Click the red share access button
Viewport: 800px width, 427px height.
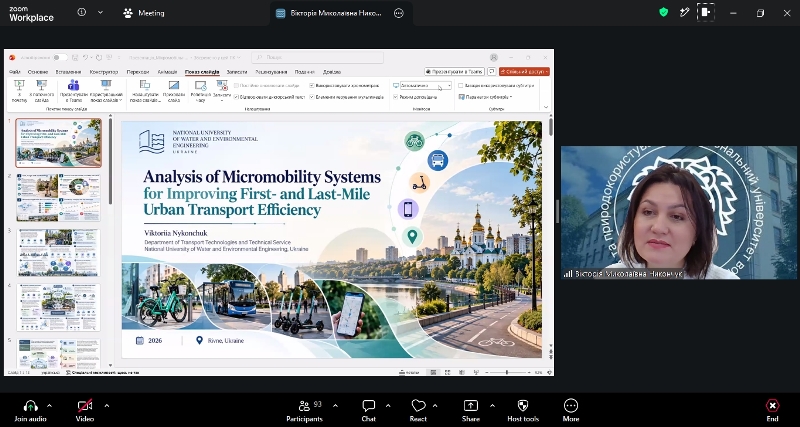(x=524, y=72)
